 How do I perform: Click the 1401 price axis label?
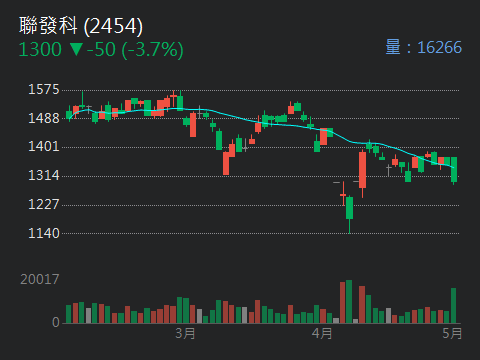point(44,147)
